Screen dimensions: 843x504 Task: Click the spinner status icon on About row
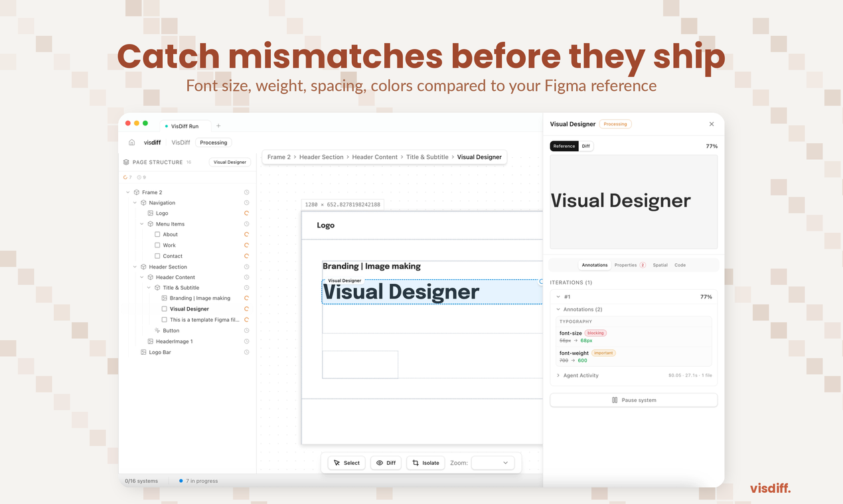246,235
